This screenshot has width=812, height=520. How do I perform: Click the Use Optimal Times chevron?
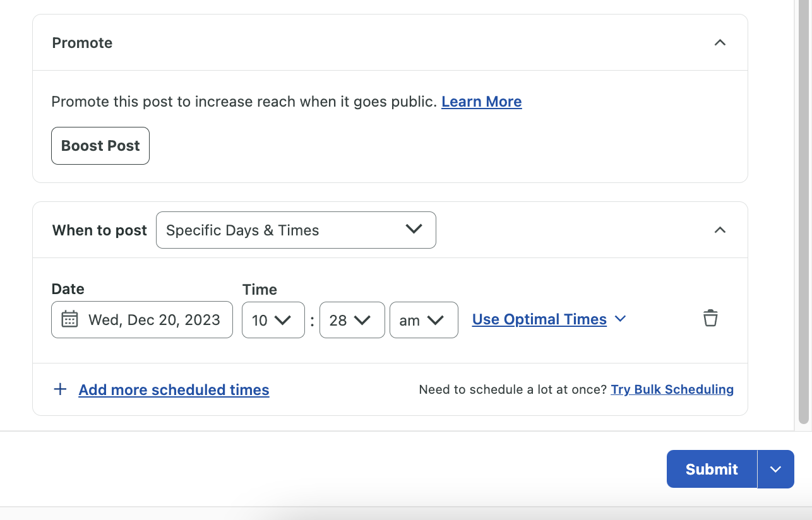[620, 319]
